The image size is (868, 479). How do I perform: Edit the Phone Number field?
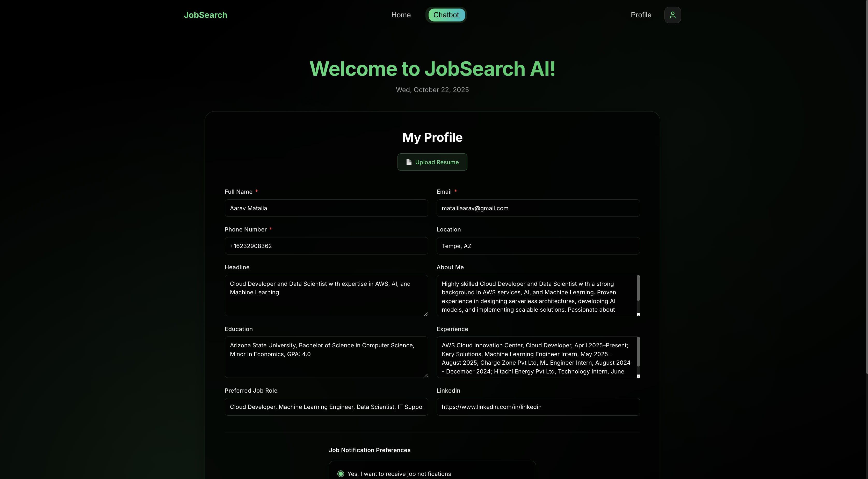tap(326, 246)
